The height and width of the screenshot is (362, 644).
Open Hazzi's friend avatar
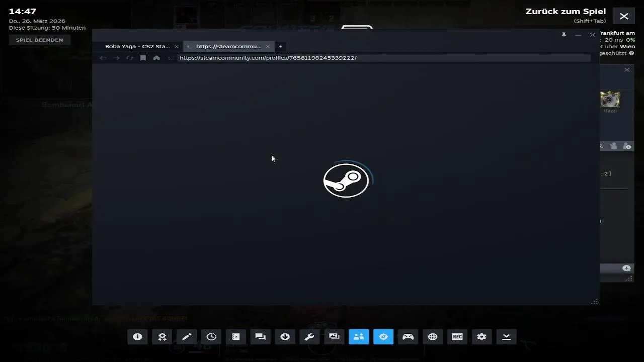[x=610, y=99]
